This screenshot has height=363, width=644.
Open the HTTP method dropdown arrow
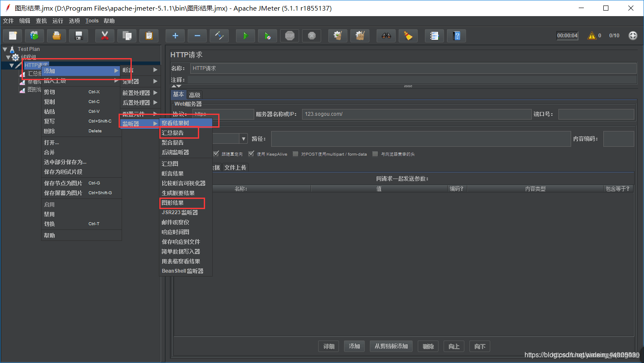click(244, 139)
